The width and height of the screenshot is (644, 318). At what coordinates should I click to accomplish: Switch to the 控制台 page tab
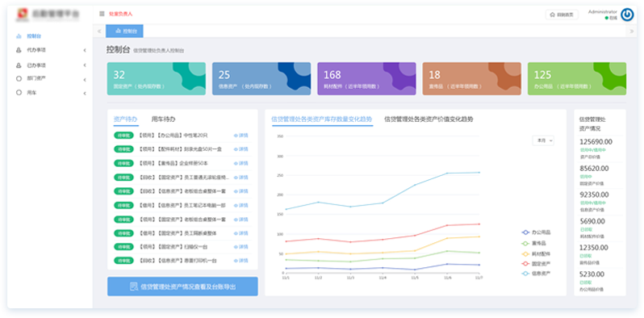point(124,31)
